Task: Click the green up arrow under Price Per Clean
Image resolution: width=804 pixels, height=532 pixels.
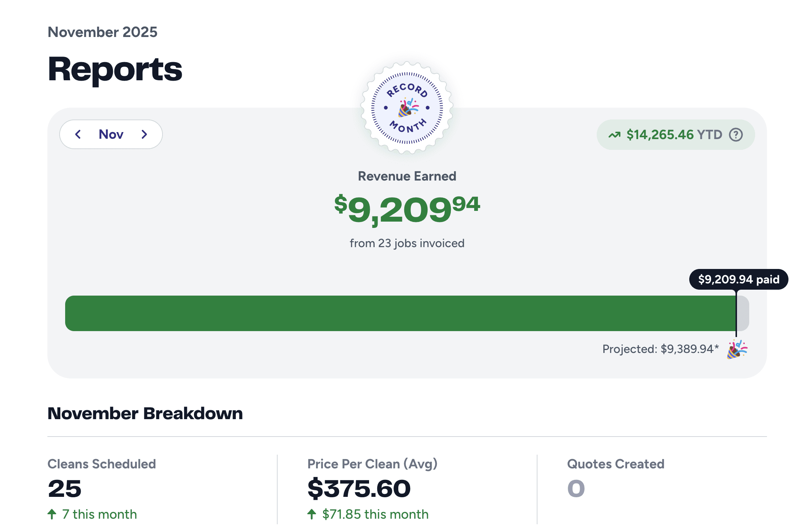Action: (312, 514)
